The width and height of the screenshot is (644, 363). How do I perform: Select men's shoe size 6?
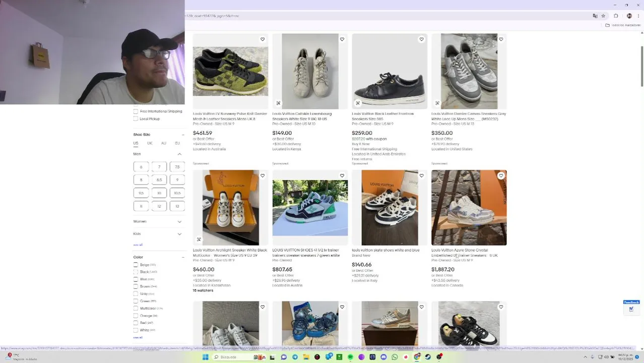coord(141,167)
